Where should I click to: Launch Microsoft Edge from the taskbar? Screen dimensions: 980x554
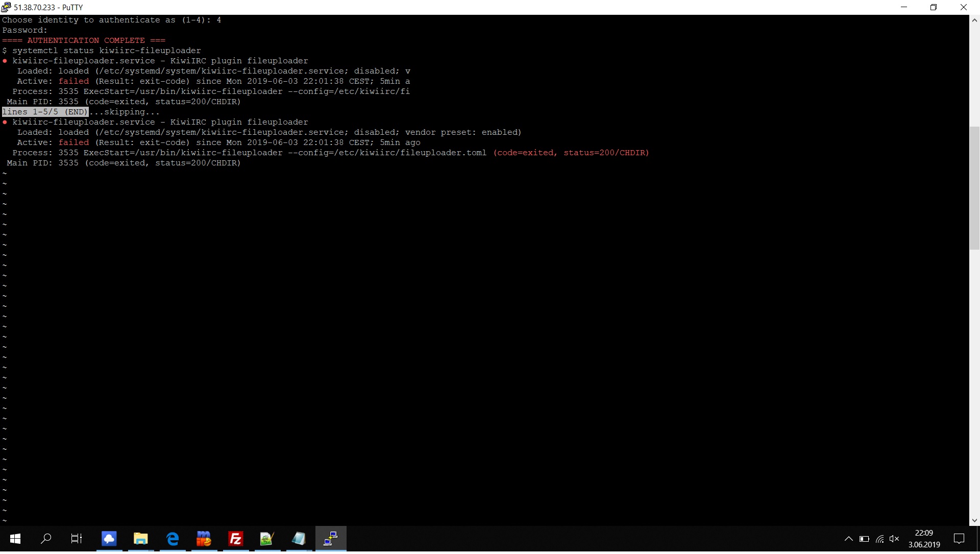pyautogui.click(x=173, y=538)
